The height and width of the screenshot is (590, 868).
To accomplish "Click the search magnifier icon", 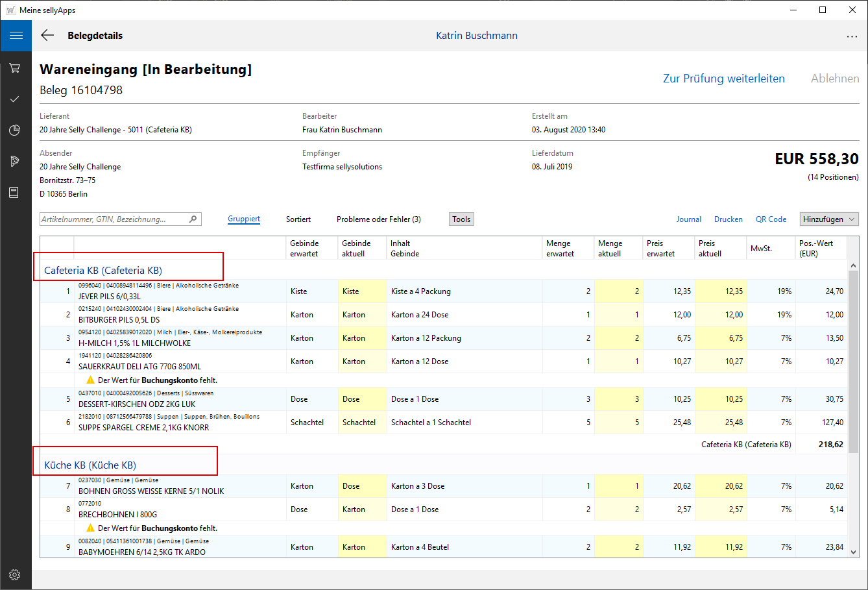I will coord(193,219).
